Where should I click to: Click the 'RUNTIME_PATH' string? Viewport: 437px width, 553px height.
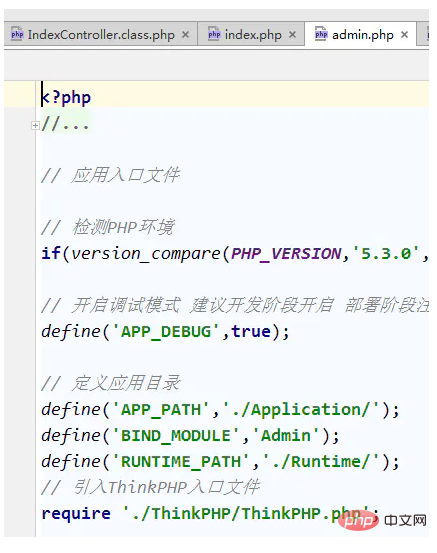point(181,461)
